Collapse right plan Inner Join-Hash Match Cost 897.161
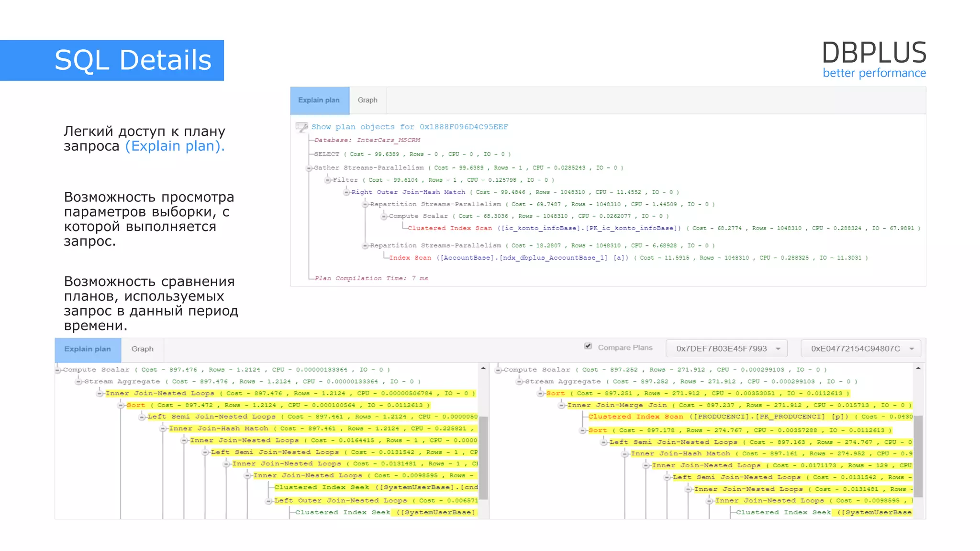Screen dimensions: 980x551 coord(625,454)
